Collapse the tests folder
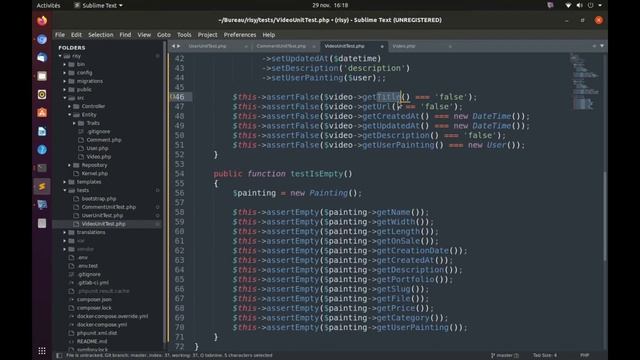 [64, 190]
